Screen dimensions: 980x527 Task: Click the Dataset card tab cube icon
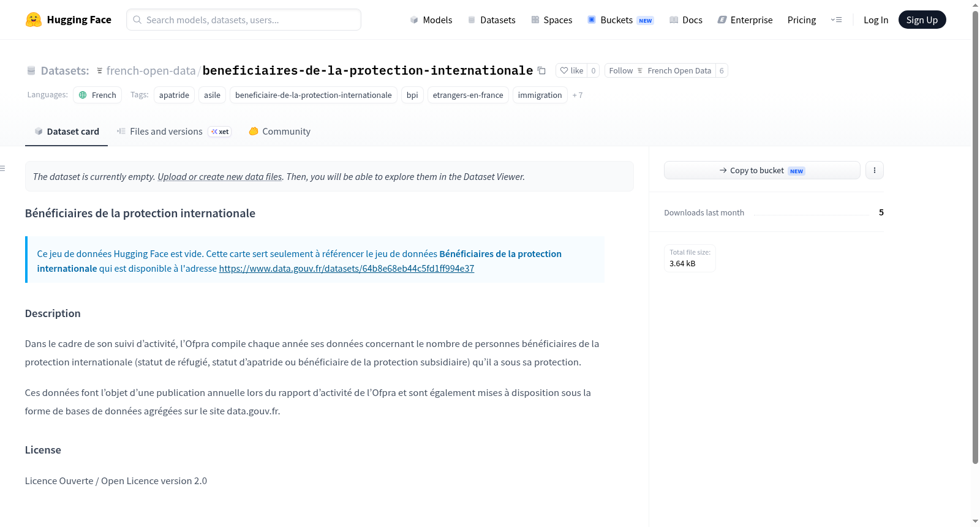tap(39, 132)
